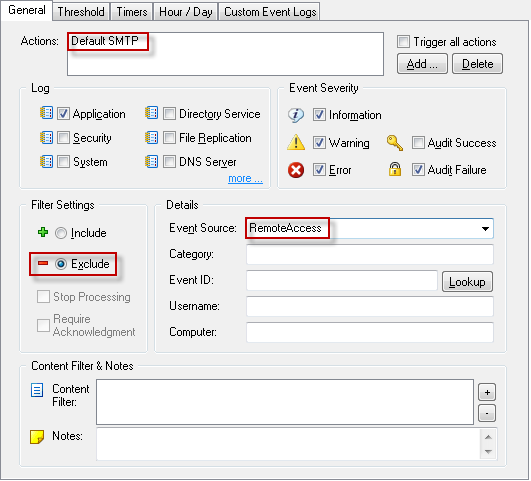Image resolution: width=531 pixels, height=481 pixels.
Task: Expand the Event Source dropdown arrow
Action: click(x=485, y=229)
